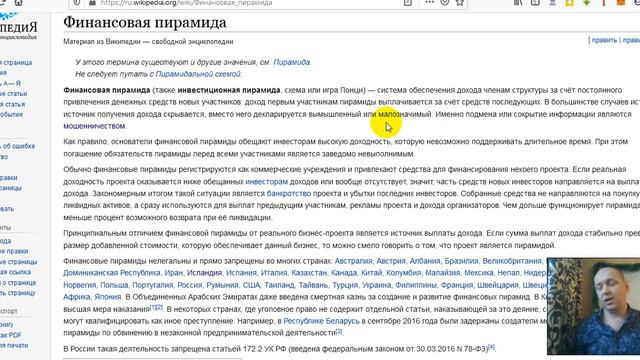The image size is (640, 360).
Task: Open the 'Италия' country link
Action: 273,273
